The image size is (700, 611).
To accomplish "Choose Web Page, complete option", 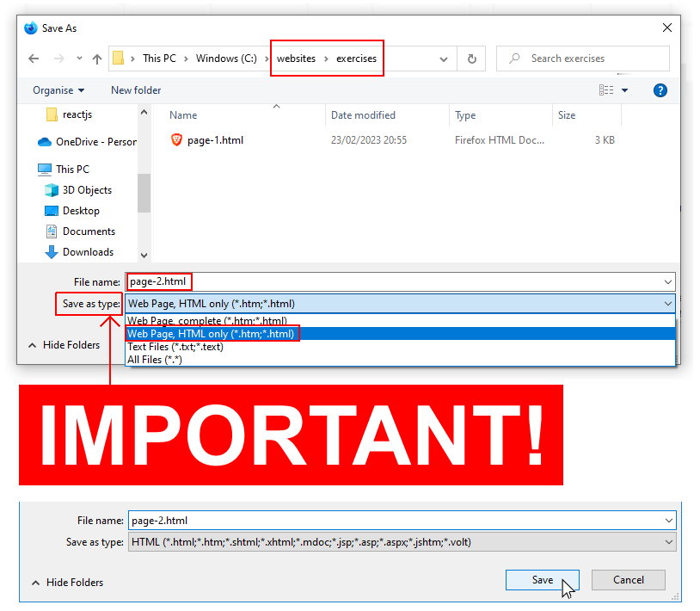I will tap(206, 321).
